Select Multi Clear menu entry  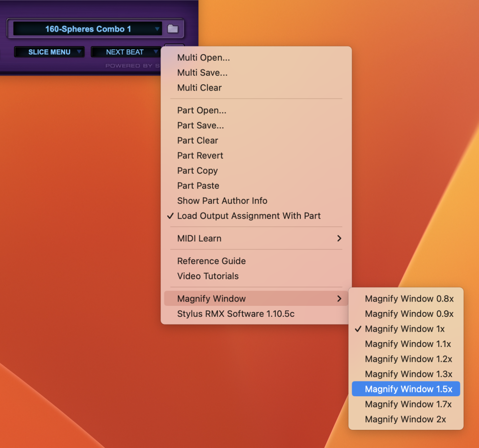[256, 88]
